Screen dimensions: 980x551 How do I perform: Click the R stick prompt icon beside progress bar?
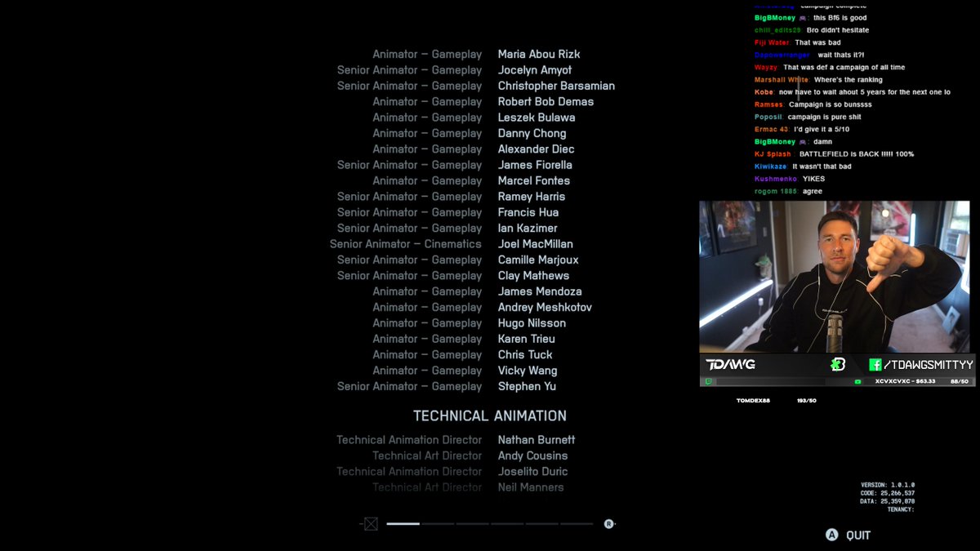click(608, 524)
